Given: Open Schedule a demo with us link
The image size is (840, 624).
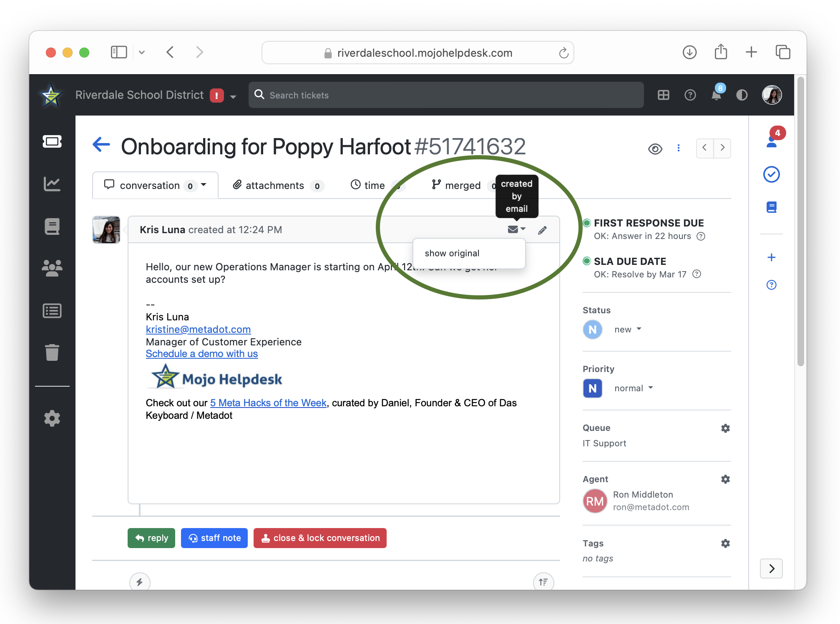Looking at the screenshot, I should [202, 354].
